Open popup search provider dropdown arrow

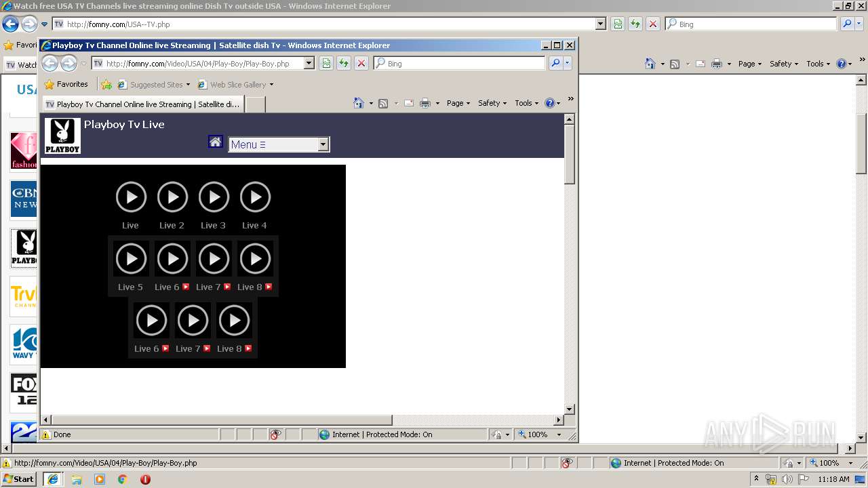click(x=568, y=64)
